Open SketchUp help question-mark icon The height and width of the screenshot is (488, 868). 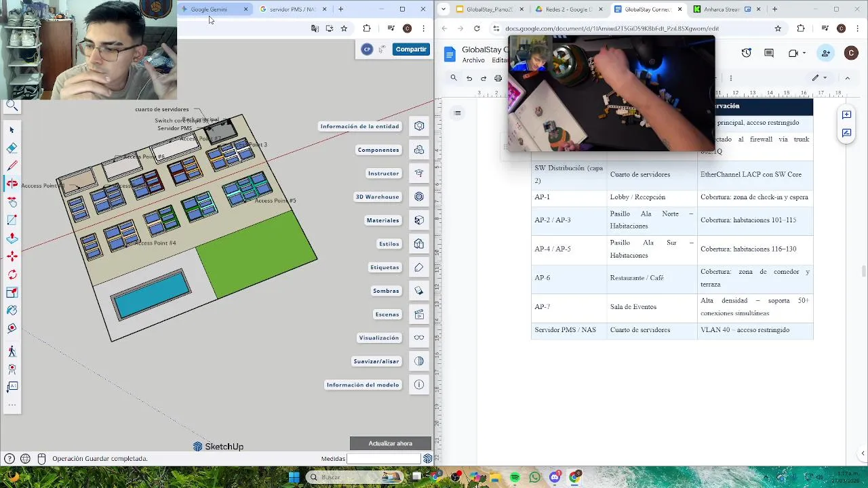pyautogui.click(x=9, y=459)
